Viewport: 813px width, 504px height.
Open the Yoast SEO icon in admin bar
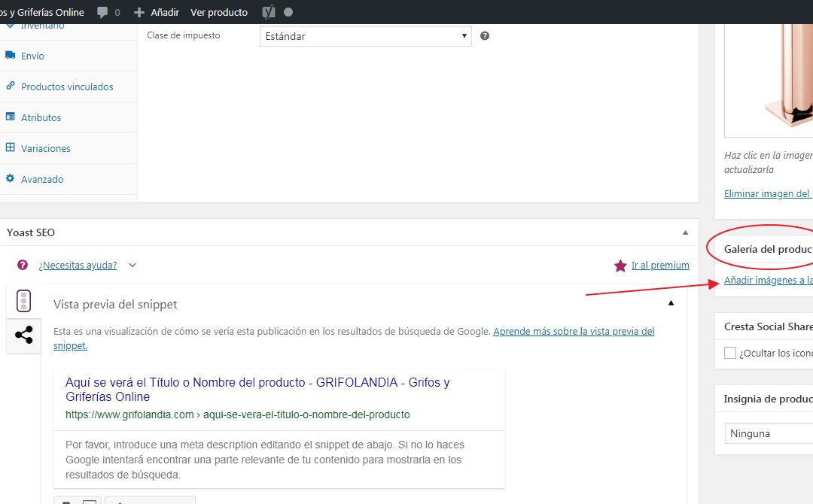pyautogui.click(x=269, y=12)
